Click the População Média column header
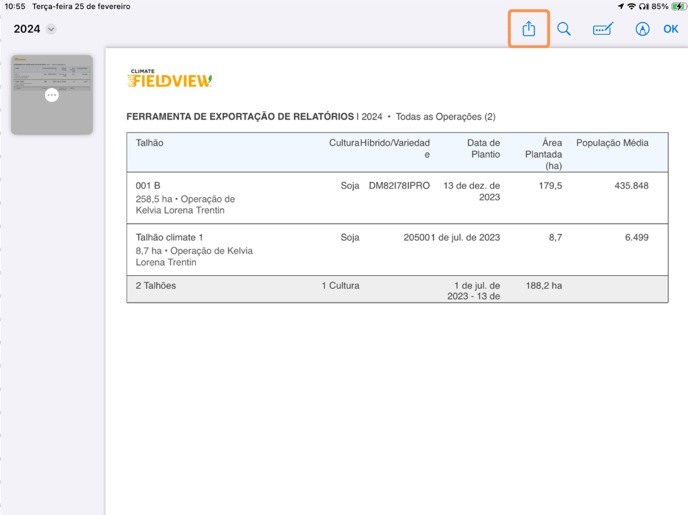 point(612,143)
